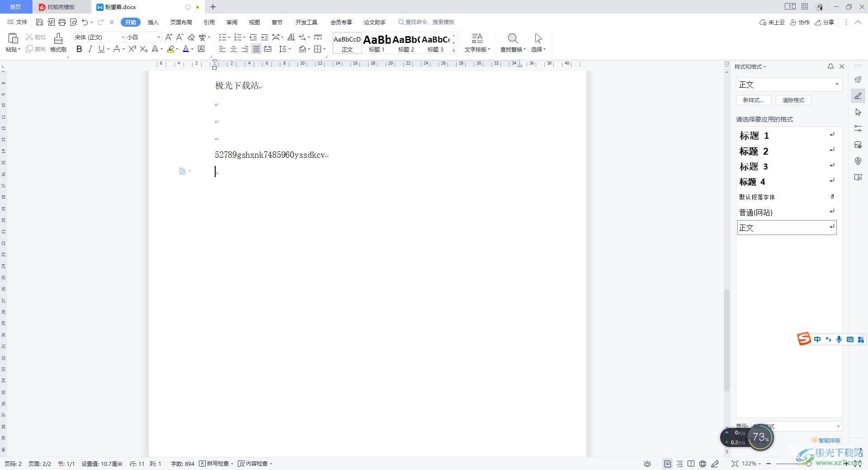Align text right

click(x=245, y=49)
